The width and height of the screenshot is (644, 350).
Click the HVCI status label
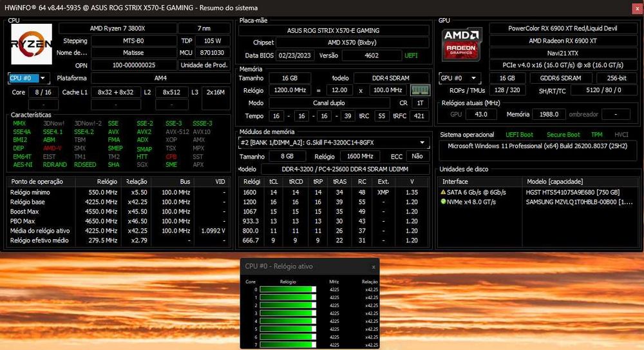point(621,135)
